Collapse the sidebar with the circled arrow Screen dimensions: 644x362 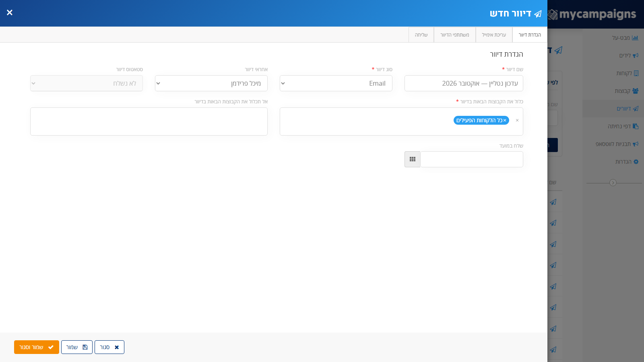point(613,183)
